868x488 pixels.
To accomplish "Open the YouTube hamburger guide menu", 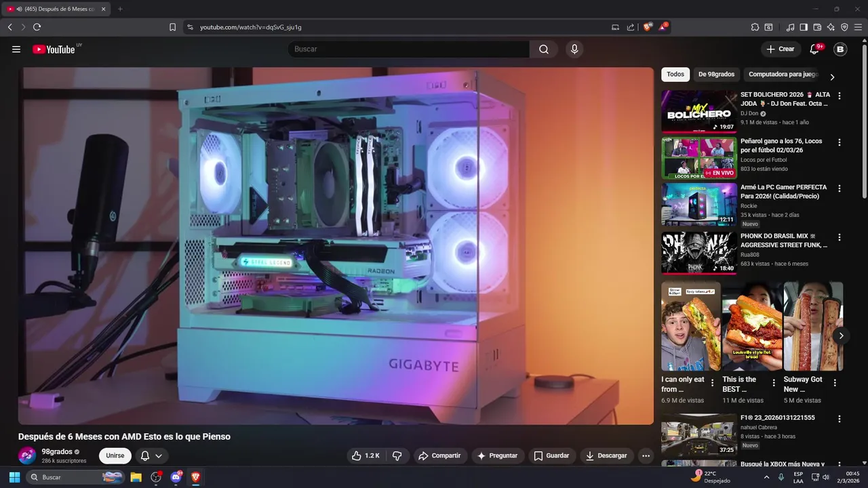I will [x=16, y=49].
